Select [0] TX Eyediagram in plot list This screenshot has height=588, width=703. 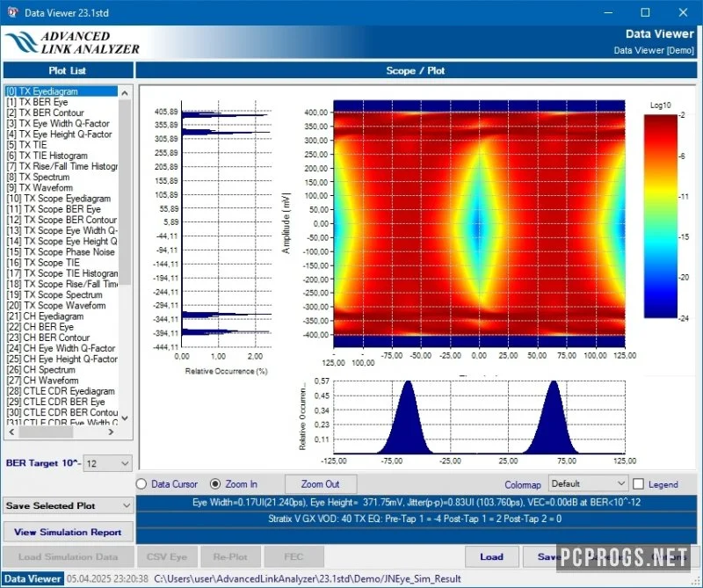point(62,91)
